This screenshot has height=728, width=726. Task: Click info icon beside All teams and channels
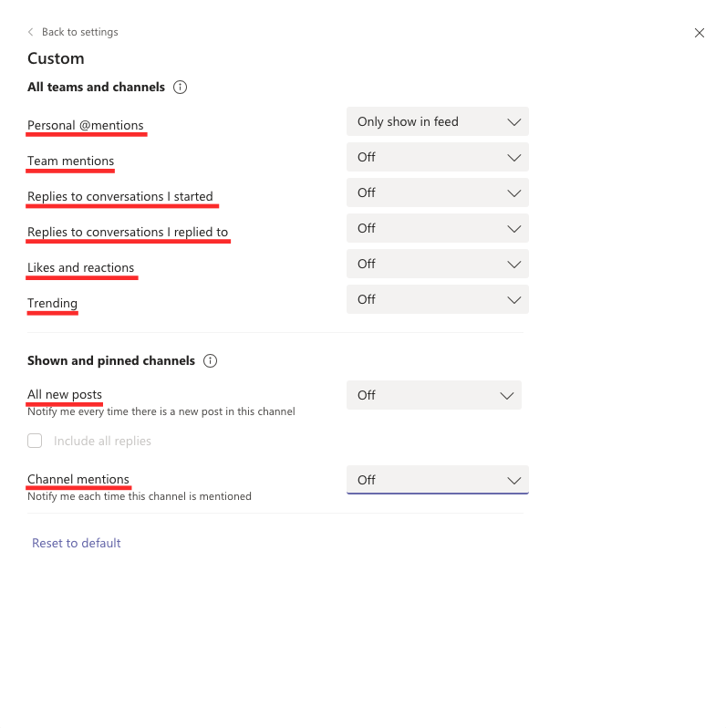[180, 88]
